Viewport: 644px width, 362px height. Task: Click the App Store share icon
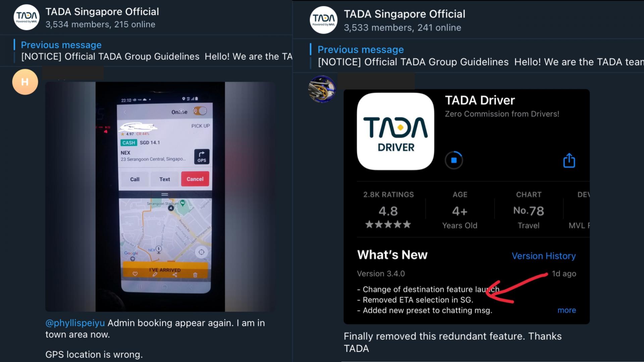(569, 160)
